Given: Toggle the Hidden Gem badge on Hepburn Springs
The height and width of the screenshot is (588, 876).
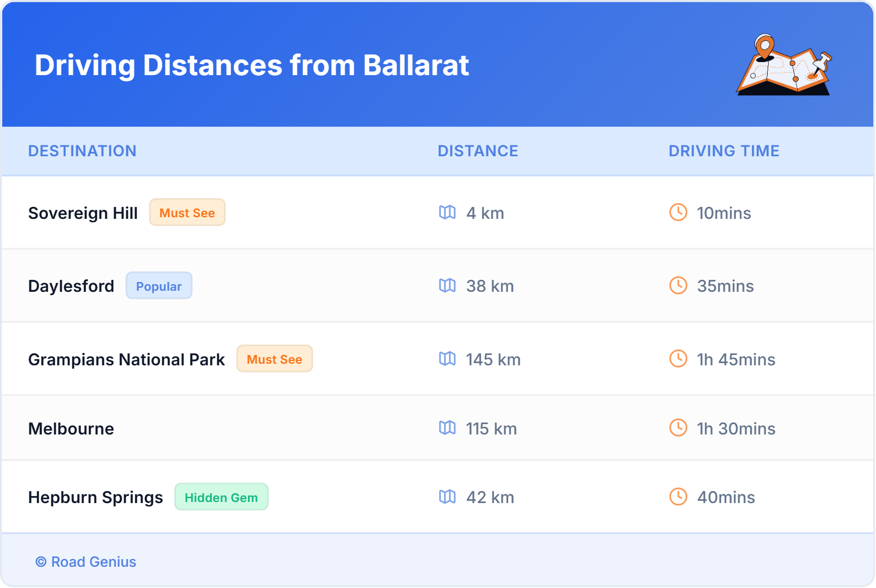Looking at the screenshot, I should [221, 497].
